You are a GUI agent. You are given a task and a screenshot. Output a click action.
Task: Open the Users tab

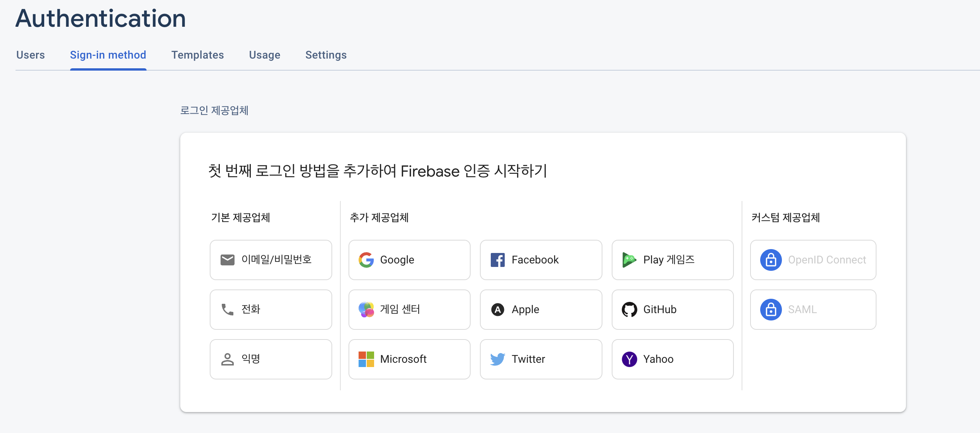pyautogui.click(x=31, y=55)
